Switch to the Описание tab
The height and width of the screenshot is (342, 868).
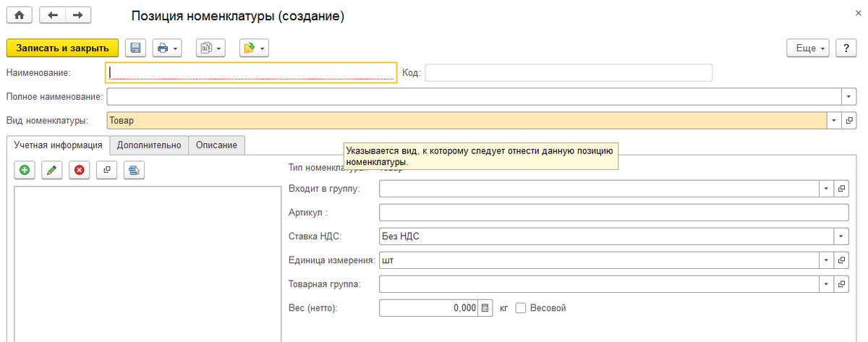click(x=217, y=145)
